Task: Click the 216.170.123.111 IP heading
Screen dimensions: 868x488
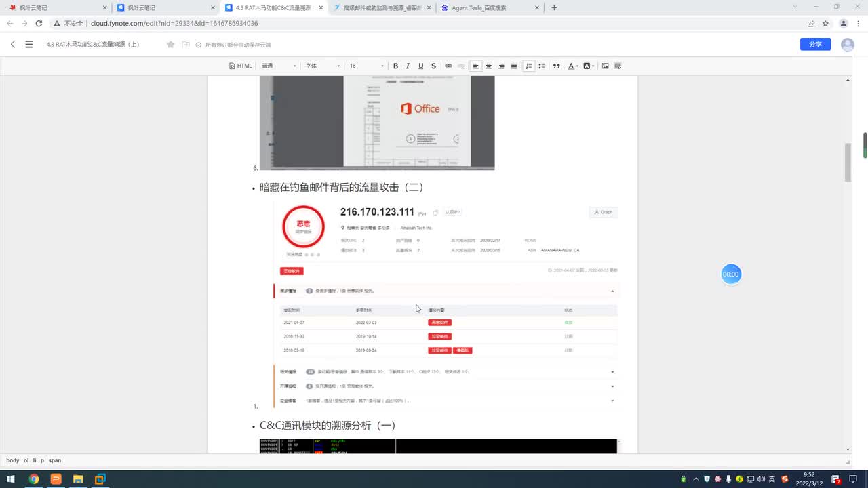Action: 377,211
